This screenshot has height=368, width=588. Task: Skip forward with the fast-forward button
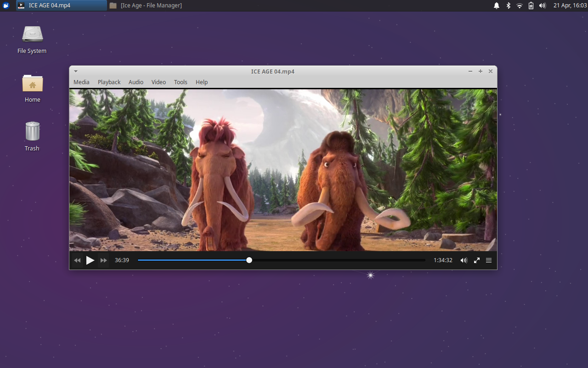click(x=104, y=260)
